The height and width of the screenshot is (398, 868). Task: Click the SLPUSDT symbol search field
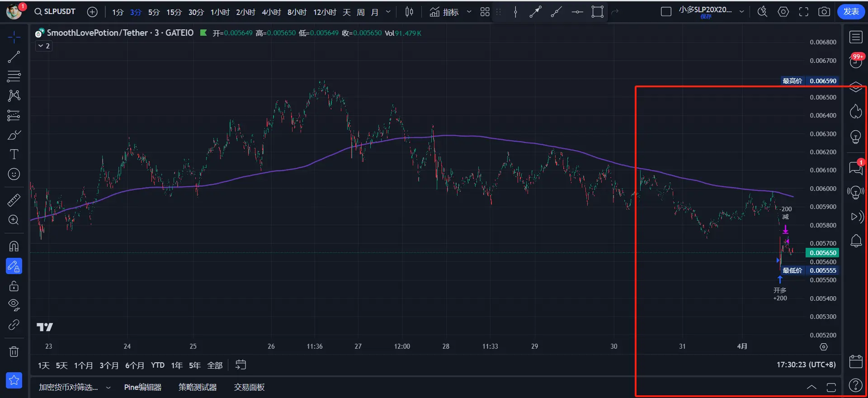pyautogui.click(x=55, y=12)
